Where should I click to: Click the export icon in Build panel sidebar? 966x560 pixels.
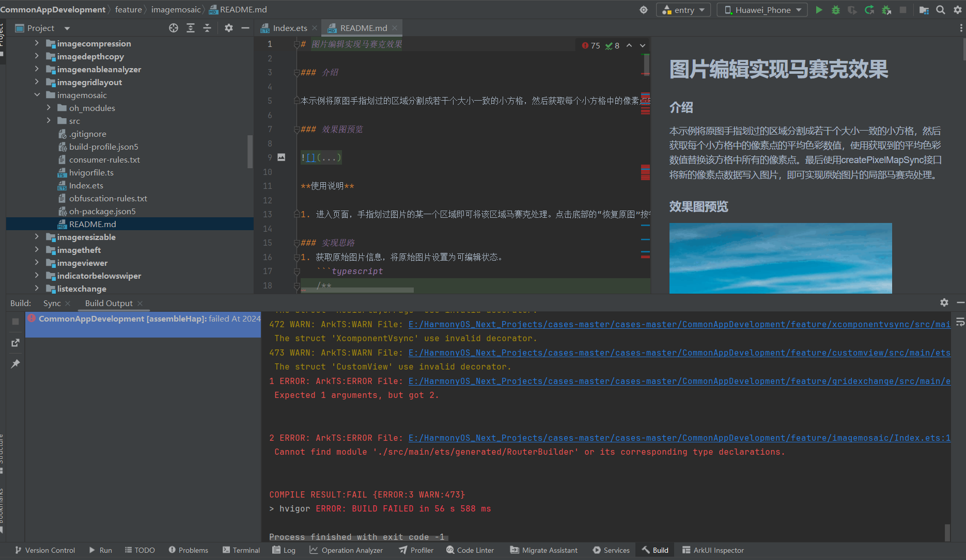[x=15, y=343]
